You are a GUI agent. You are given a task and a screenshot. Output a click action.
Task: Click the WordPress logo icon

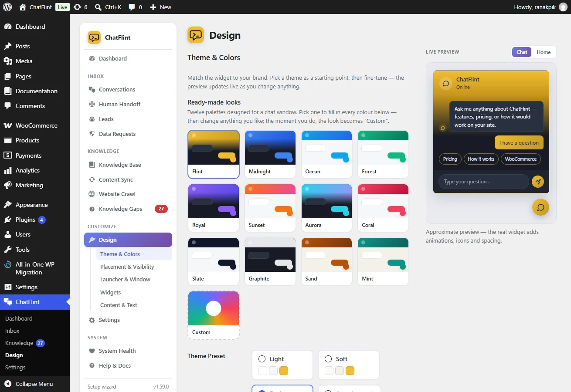[x=7, y=7]
